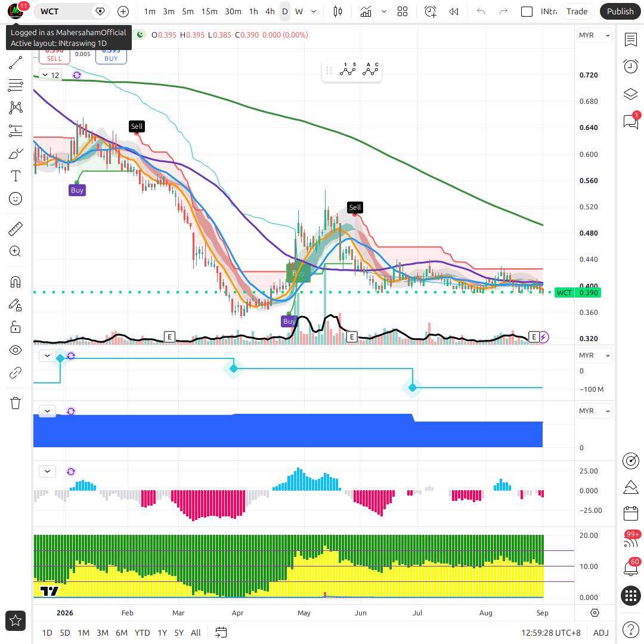
Task: Select the Fibonacci retracement tool
Action: pyautogui.click(x=16, y=85)
